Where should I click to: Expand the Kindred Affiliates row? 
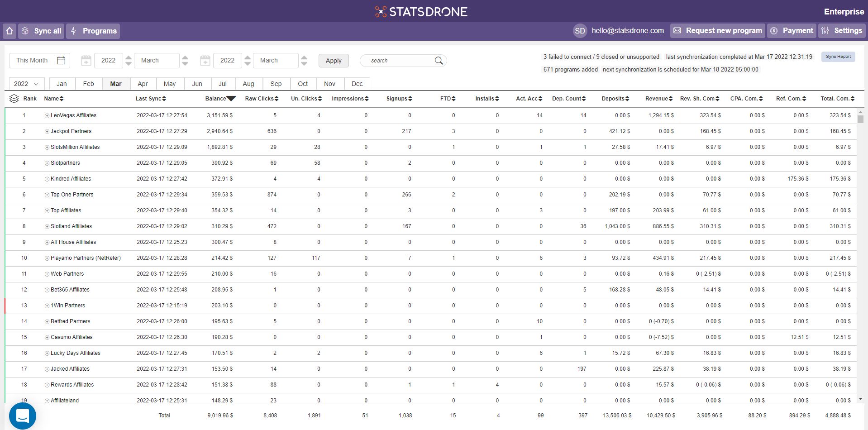pos(47,179)
